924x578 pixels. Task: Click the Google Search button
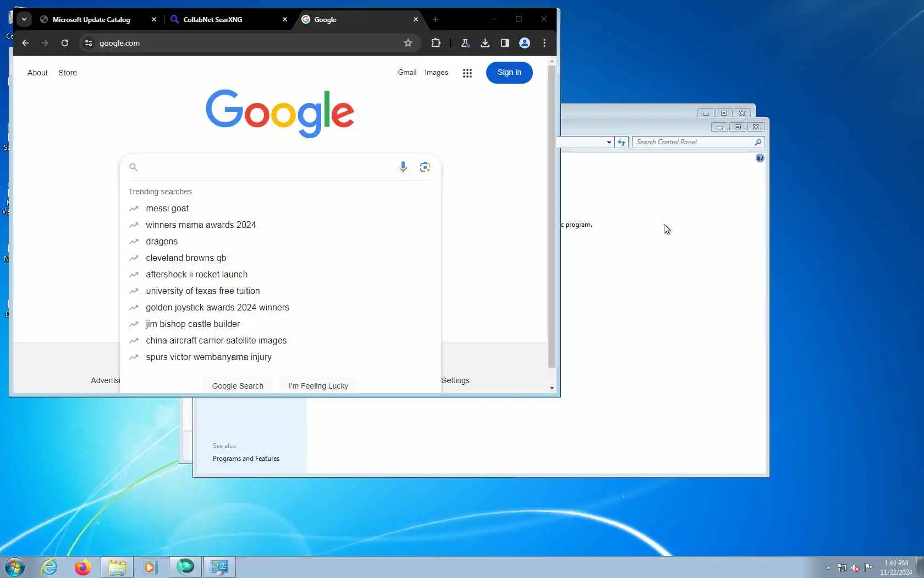click(238, 386)
